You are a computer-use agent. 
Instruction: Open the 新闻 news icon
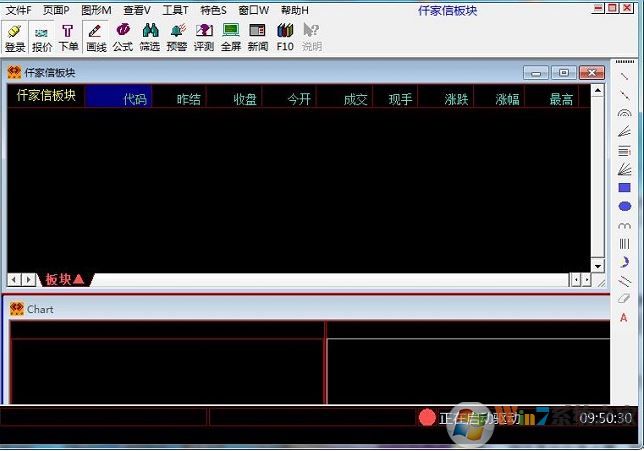(258, 37)
